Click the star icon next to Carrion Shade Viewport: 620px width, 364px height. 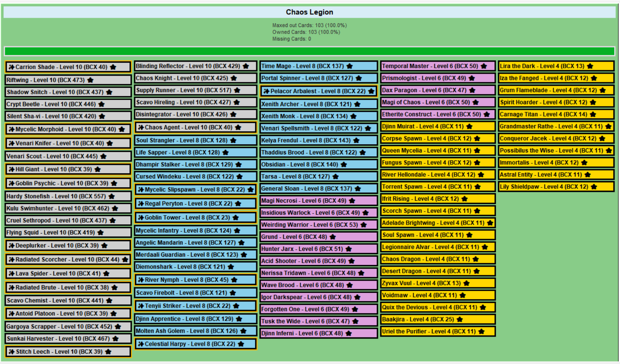tap(113, 67)
